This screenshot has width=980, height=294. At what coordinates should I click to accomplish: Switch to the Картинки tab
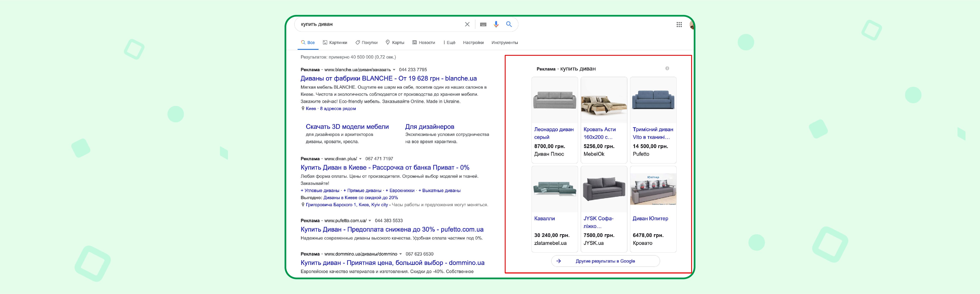pos(335,43)
